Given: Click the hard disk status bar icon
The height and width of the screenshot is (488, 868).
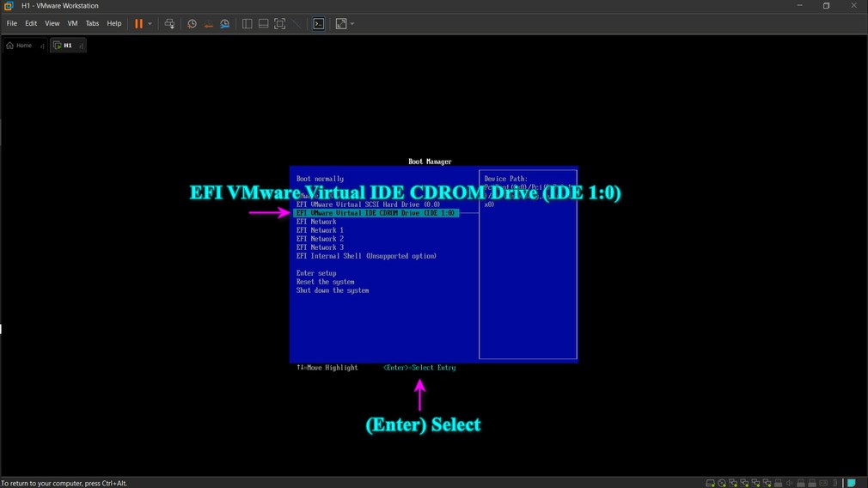Looking at the screenshot, I should point(710,483).
